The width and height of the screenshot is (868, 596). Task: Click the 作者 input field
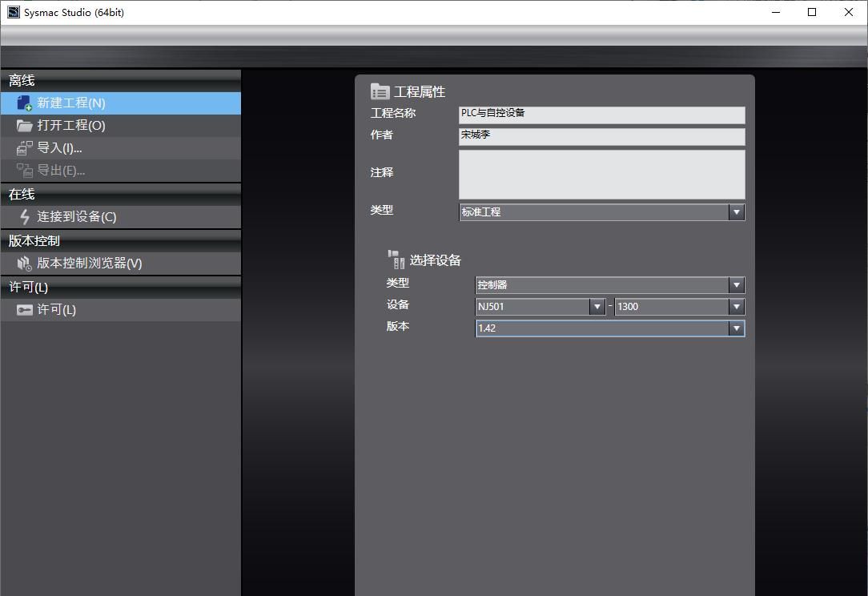(601, 137)
